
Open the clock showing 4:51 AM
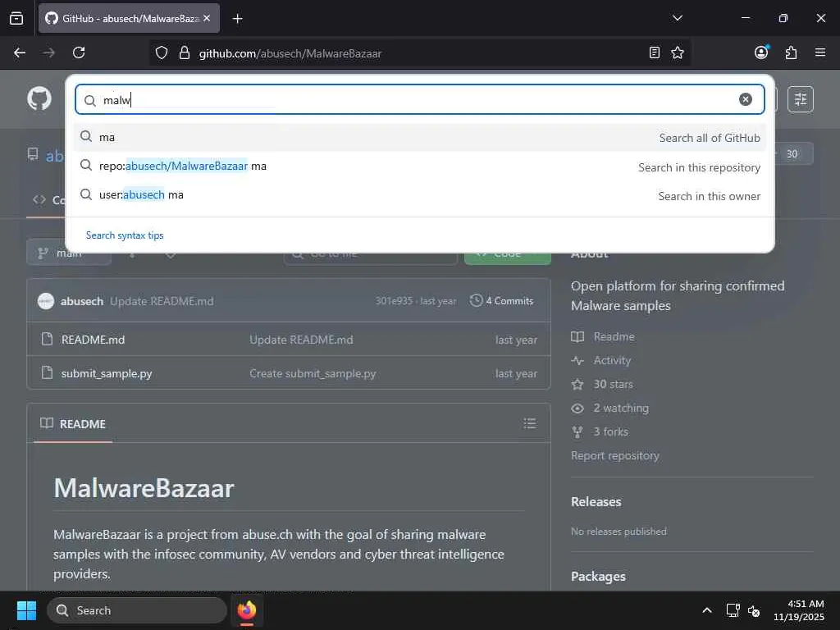coord(799,610)
